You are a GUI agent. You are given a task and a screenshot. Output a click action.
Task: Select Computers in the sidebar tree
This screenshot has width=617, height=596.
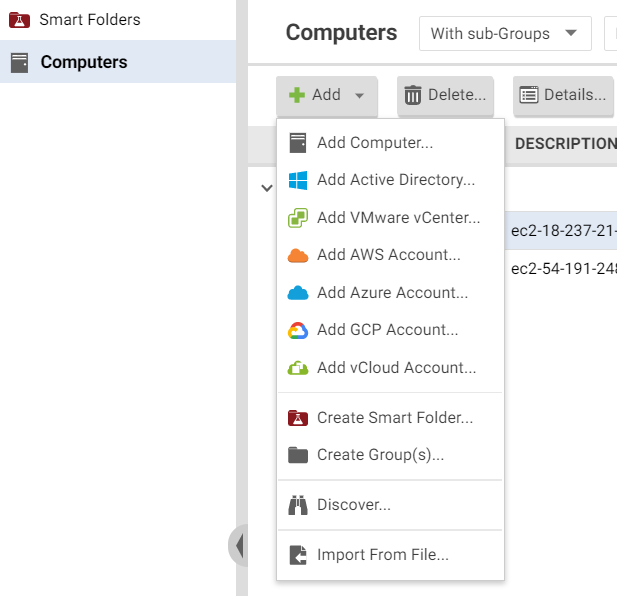(x=84, y=62)
